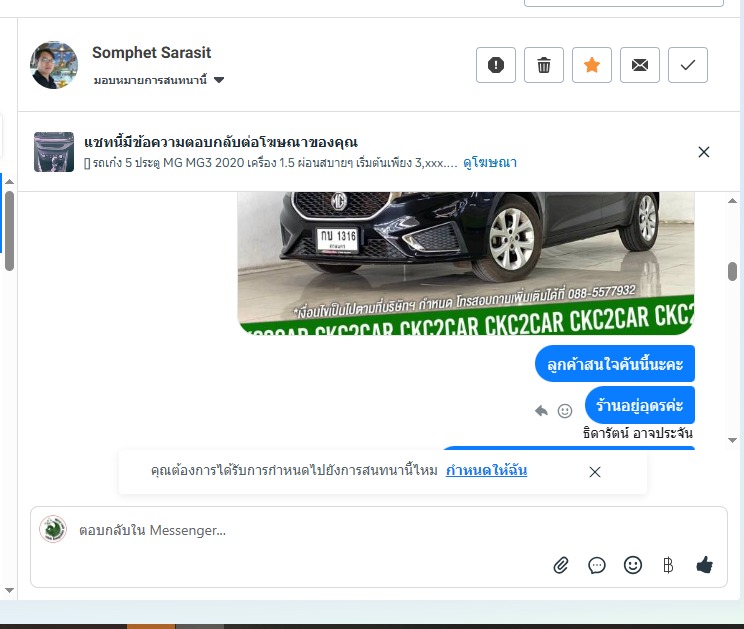This screenshot has height=629, width=744.
Task: Mark conversation done with checkmark button
Action: (x=688, y=65)
